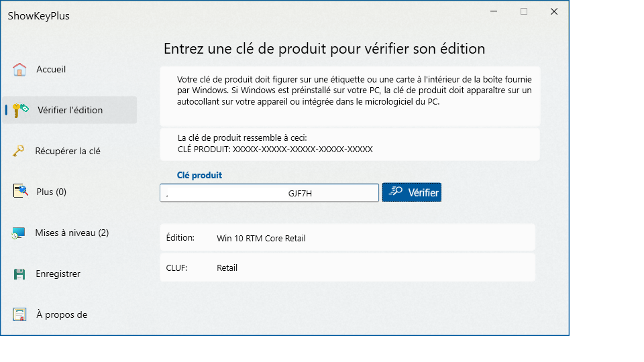Image resolution: width=644 pixels, height=362 pixels.
Task: Minimize the ShowKeyPlus window
Action: [x=494, y=11]
